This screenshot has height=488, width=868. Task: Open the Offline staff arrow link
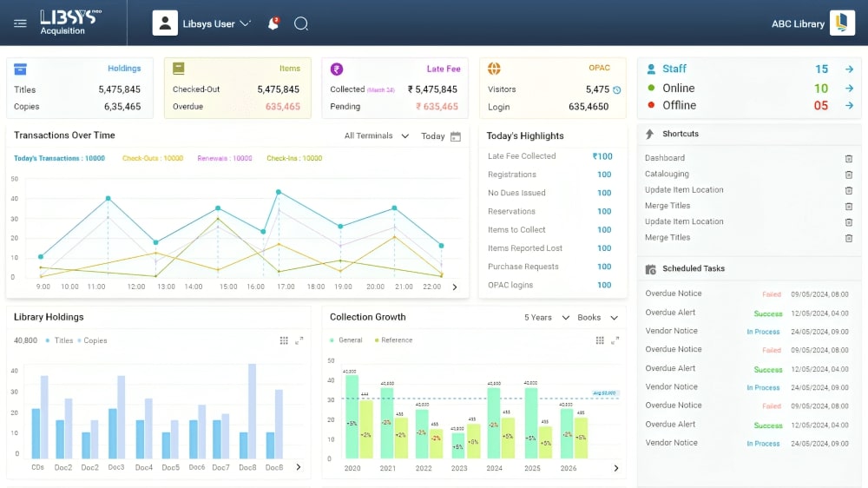(x=849, y=105)
